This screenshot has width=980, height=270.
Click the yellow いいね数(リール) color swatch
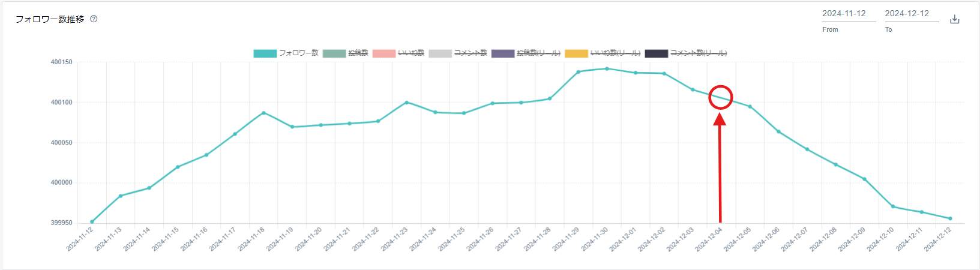(x=576, y=53)
